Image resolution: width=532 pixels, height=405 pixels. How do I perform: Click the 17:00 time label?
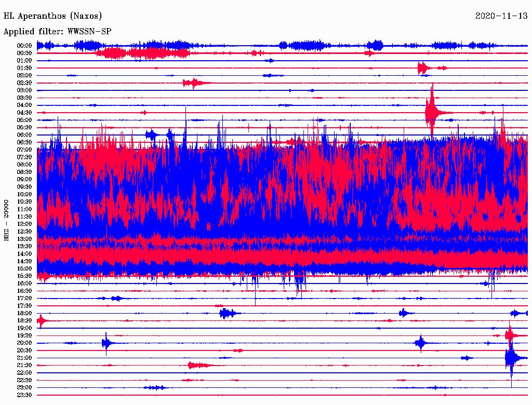tap(24, 299)
